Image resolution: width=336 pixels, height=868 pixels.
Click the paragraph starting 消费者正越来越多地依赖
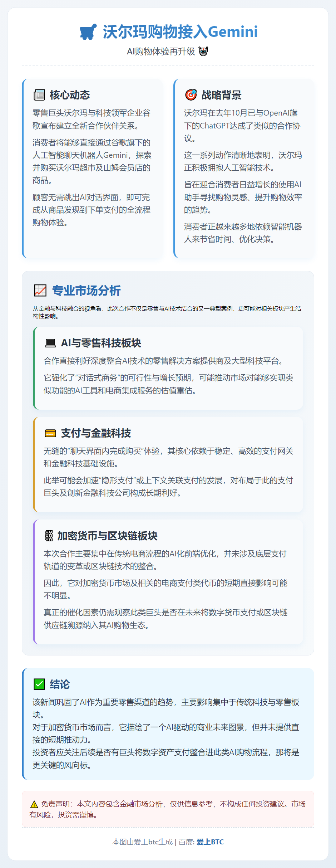(243, 233)
